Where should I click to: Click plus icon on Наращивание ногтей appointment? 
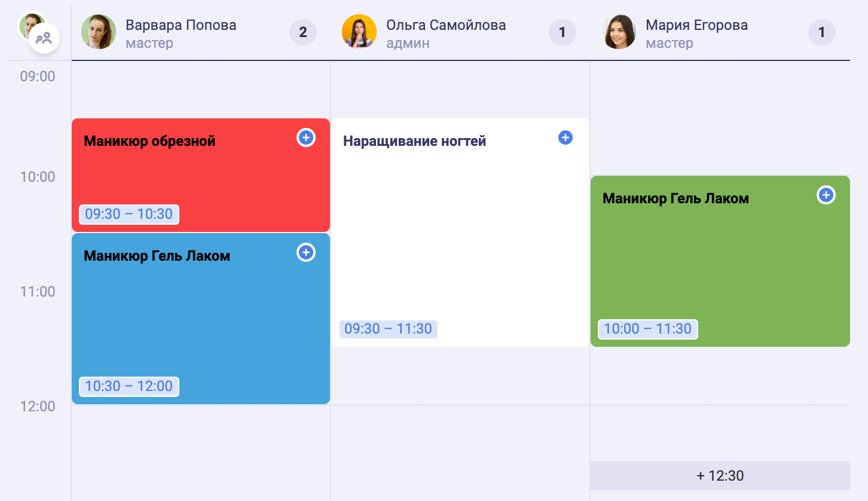click(x=566, y=138)
